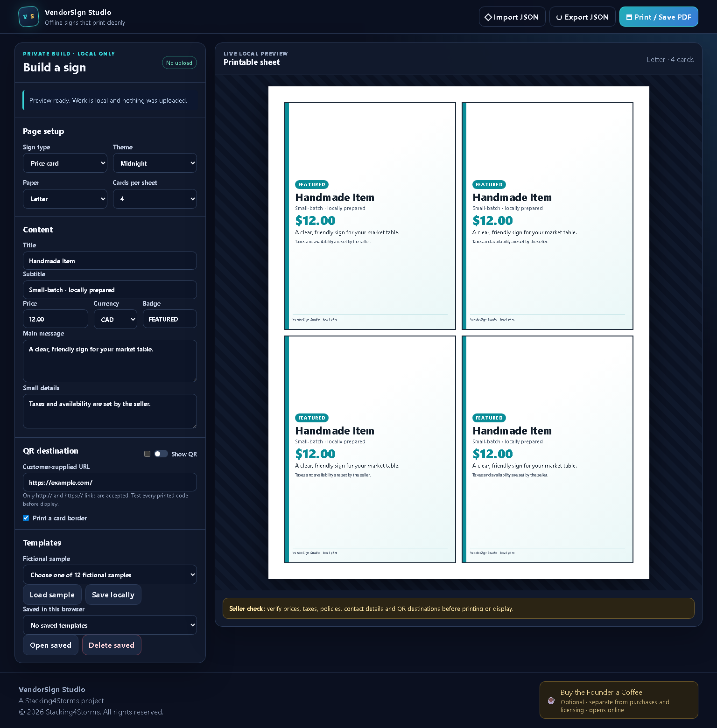The image size is (717, 728).
Task: Click the coffee cup icon in the footer
Action: (551, 700)
